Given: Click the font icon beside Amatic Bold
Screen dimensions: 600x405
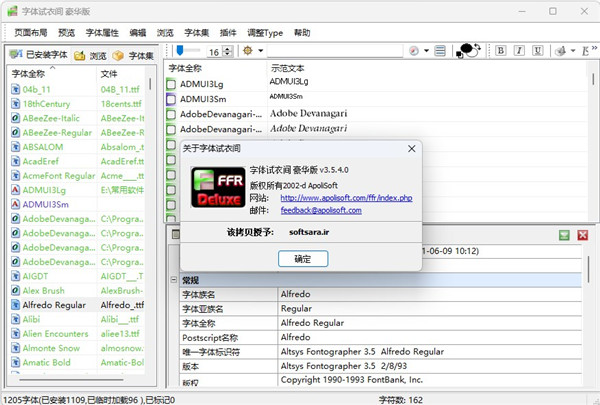Looking at the screenshot, I should point(15,363).
